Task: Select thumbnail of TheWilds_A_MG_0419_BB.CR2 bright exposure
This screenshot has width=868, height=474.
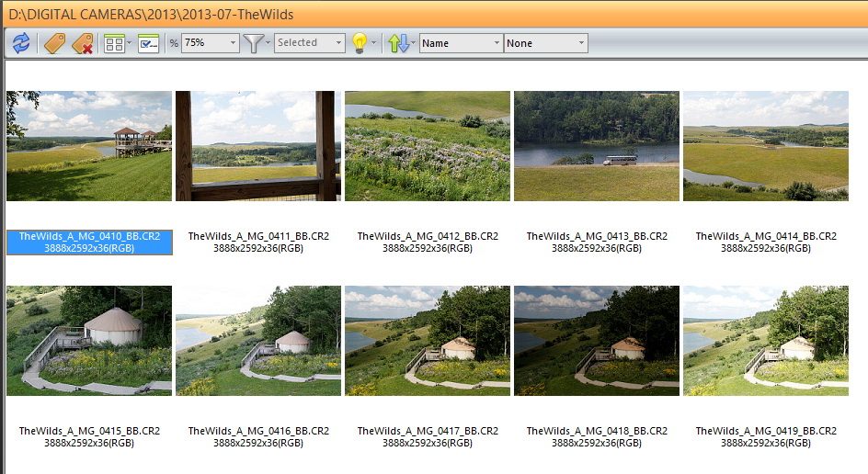Action: tap(766, 341)
